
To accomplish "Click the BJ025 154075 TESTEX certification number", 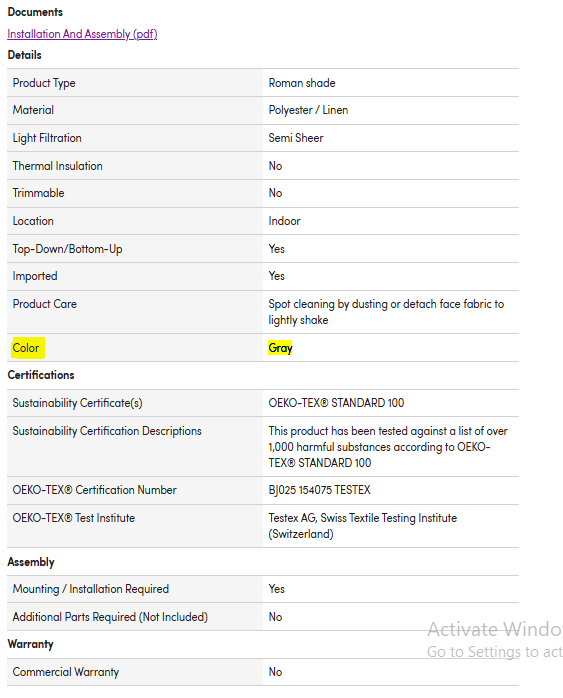I will click(319, 490).
